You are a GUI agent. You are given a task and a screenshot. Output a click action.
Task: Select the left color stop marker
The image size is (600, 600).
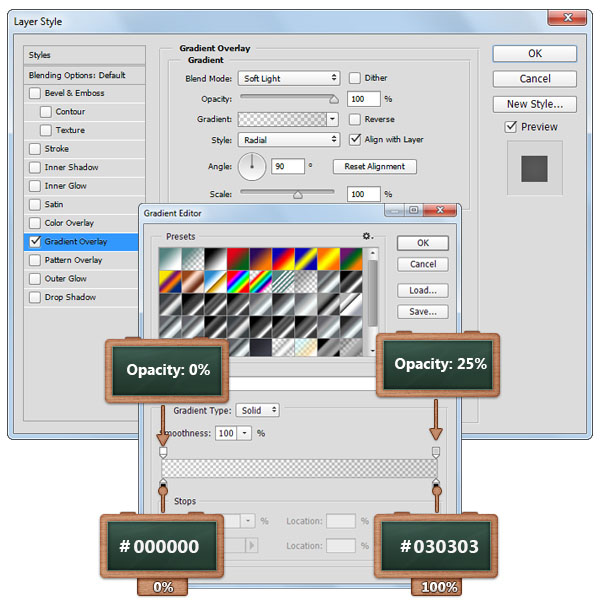point(163,487)
